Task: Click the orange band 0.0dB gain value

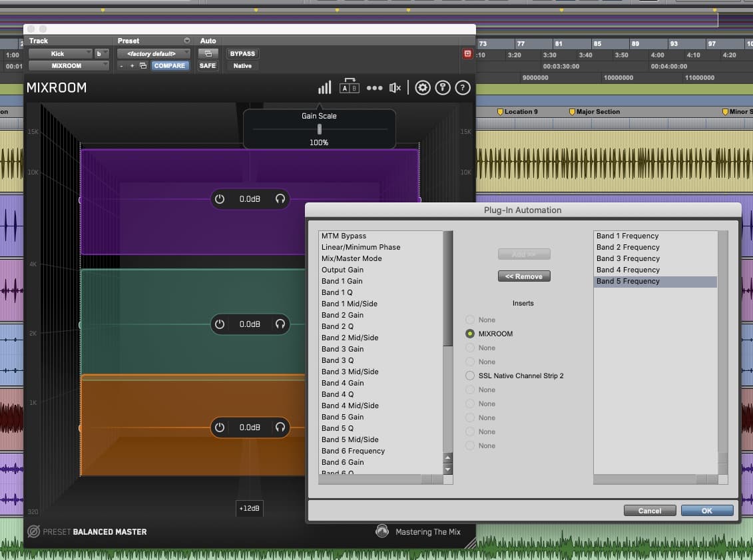Action: (x=250, y=427)
